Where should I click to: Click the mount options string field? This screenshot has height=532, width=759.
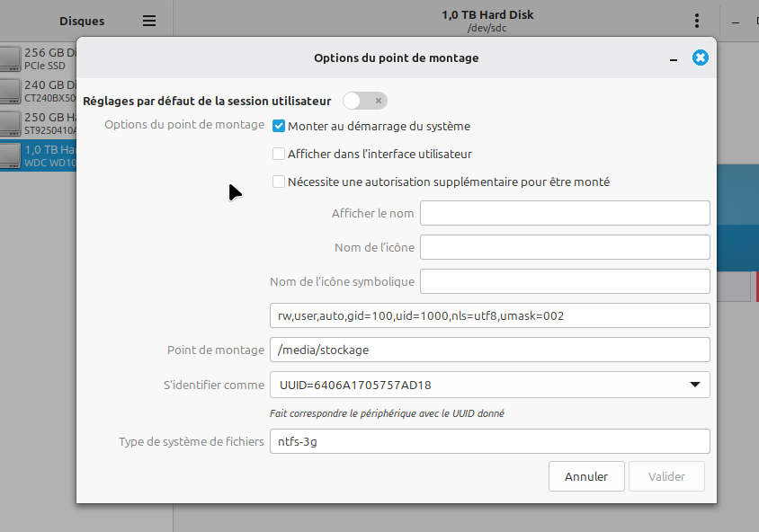point(489,315)
